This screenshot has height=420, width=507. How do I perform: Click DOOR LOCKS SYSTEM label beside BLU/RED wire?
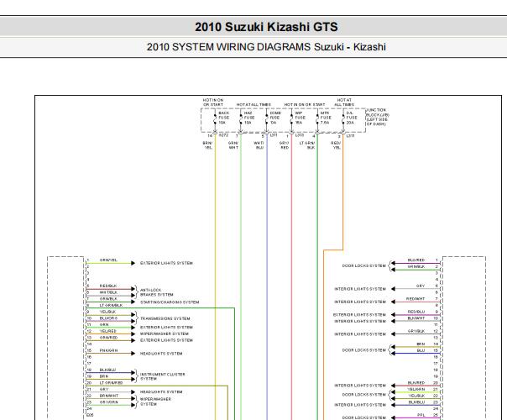point(364,265)
